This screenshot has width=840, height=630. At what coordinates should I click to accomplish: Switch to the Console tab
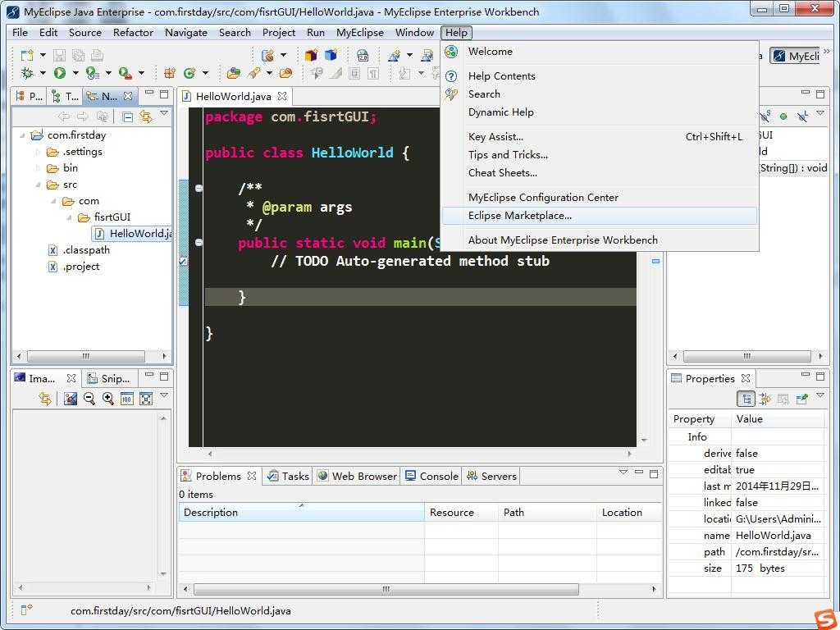431,476
